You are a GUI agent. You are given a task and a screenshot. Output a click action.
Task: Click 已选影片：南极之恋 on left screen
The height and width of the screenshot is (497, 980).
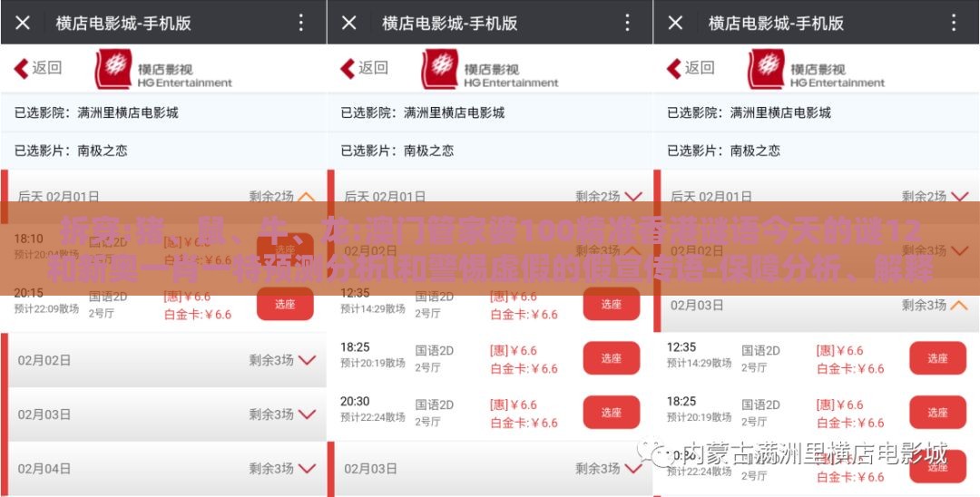[x=71, y=151]
